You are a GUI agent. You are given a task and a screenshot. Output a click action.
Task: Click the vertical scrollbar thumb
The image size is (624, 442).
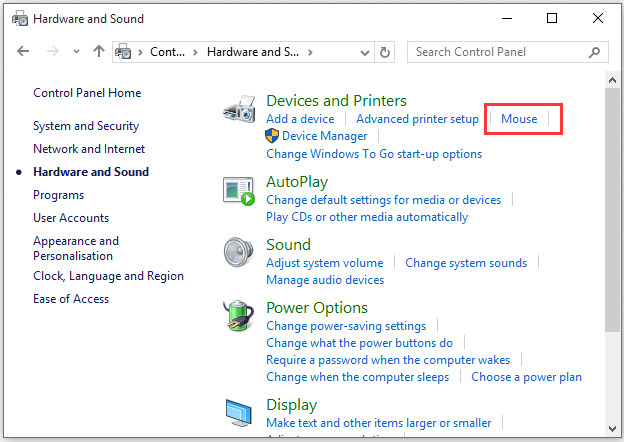[x=612, y=210]
